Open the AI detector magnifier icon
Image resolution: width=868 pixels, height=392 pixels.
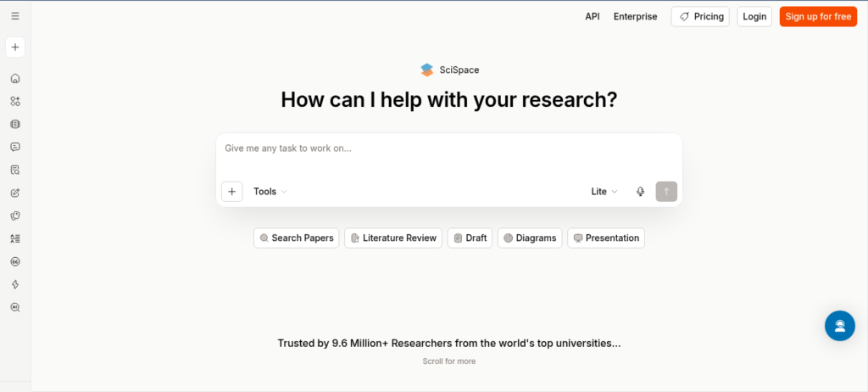click(x=15, y=307)
